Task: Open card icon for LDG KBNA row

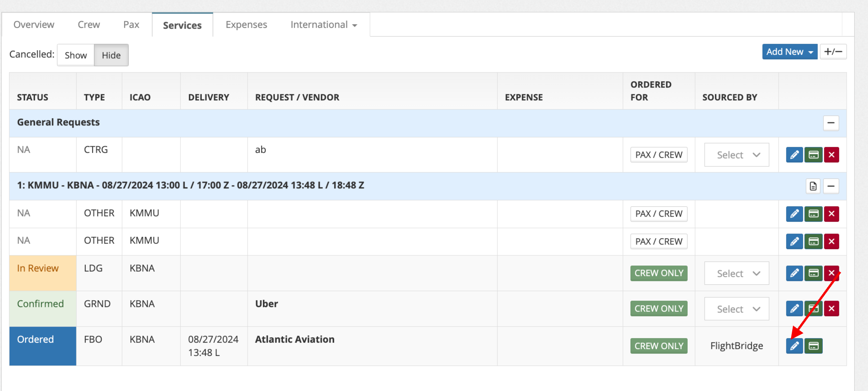Action: click(813, 273)
